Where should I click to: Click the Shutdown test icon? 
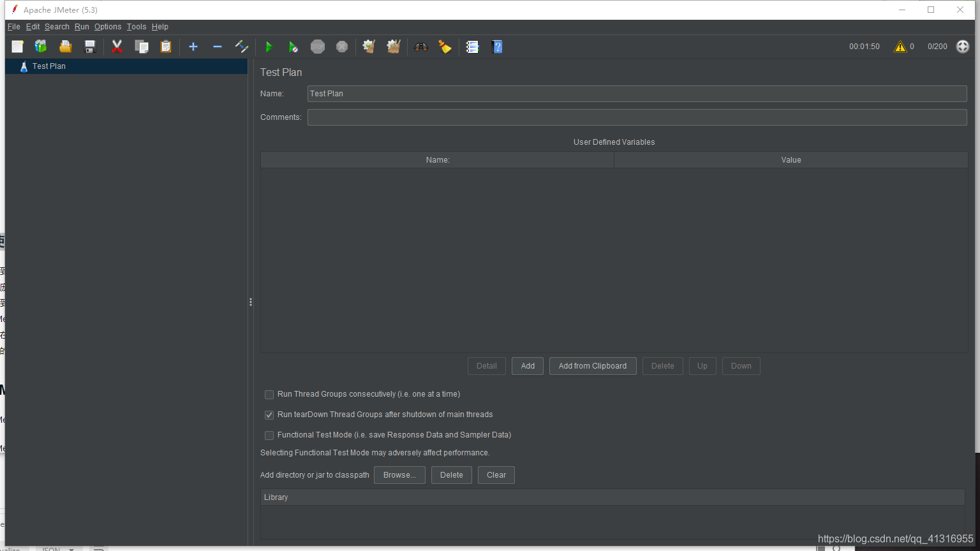342,47
